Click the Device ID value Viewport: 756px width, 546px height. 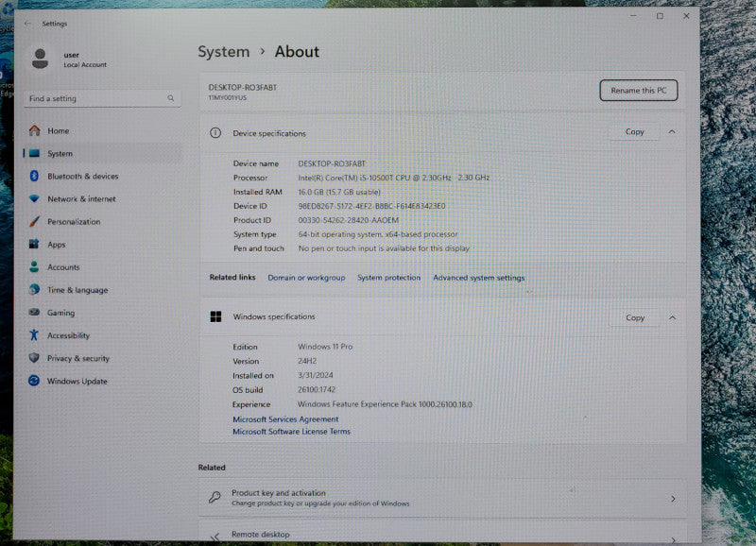tap(371, 206)
